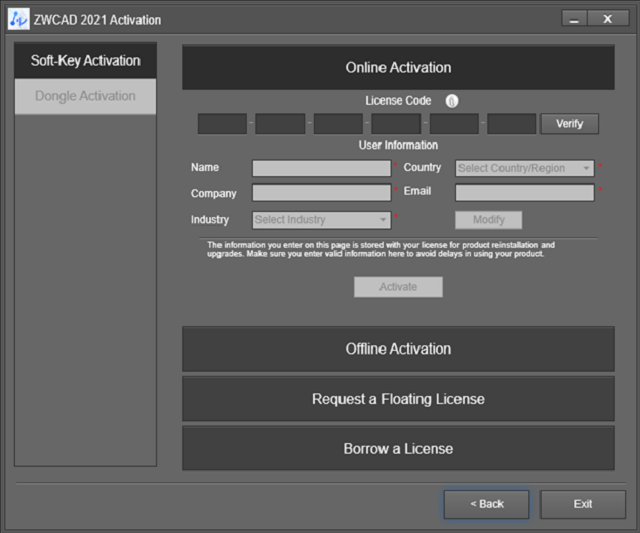Expand the Offline Activation section
The width and height of the screenshot is (640, 533).
coord(398,349)
